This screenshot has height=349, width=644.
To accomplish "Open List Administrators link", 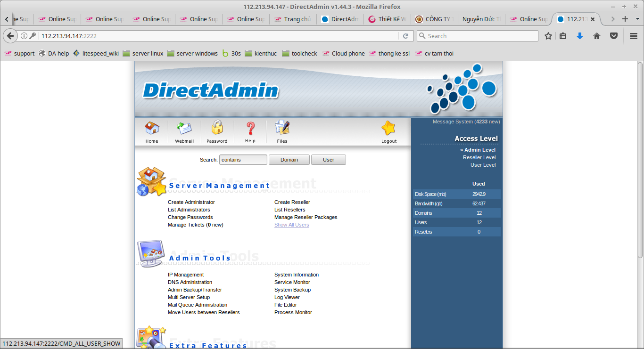I will point(189,210).
